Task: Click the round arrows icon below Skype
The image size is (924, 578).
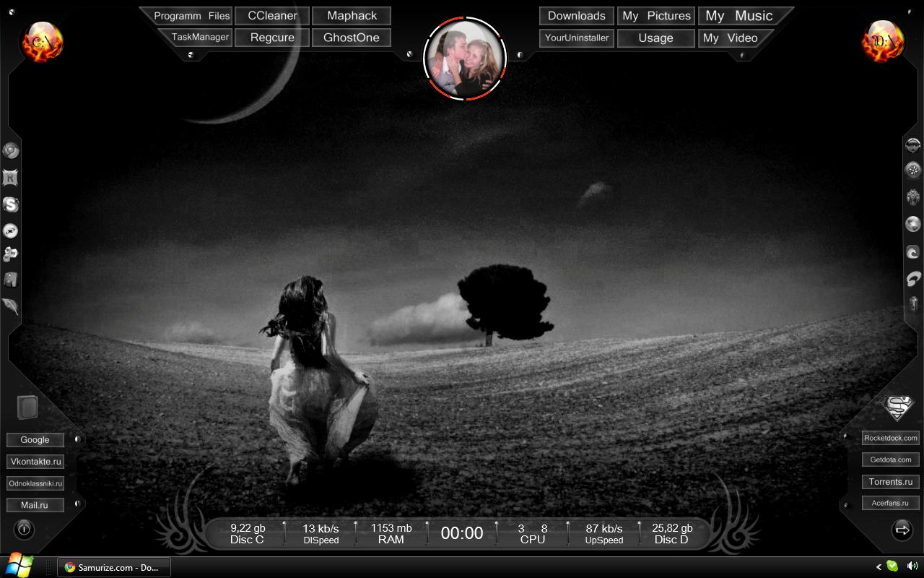Action: [x=11, y=230]
